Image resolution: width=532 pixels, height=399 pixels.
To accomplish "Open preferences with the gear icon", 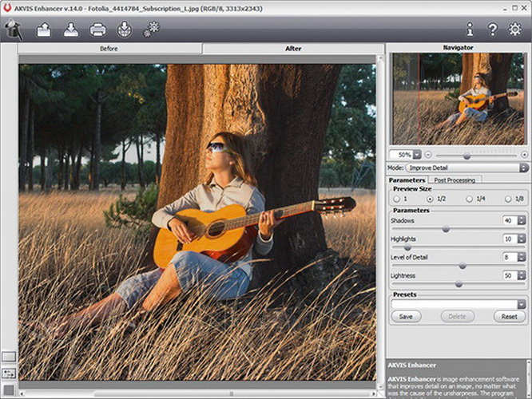I will (x=515, y=30).
